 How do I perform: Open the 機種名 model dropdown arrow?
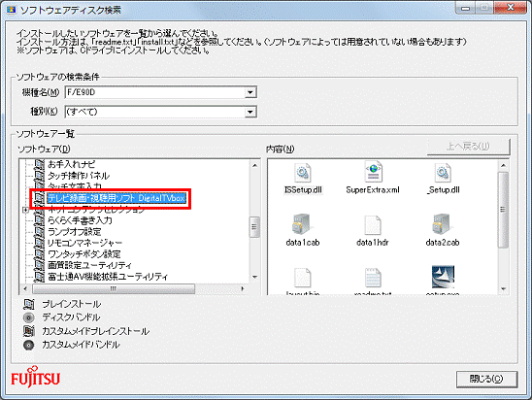tap(250, 92)
